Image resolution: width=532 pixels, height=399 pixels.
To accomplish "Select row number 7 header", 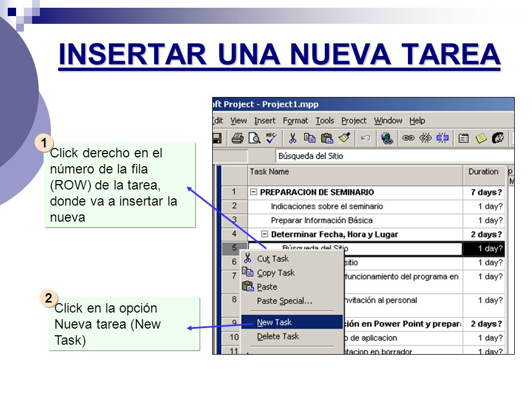I will point(231,282).
